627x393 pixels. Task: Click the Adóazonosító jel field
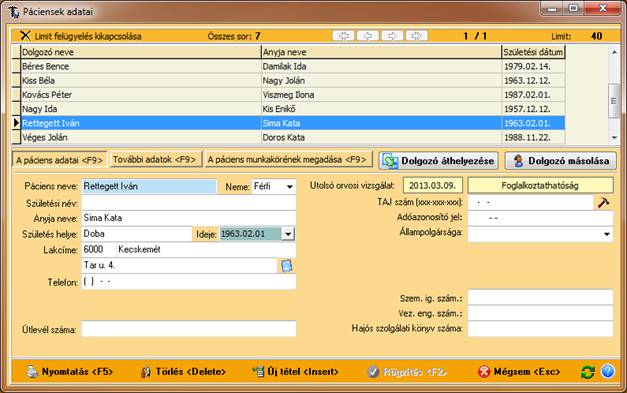coord(541,218)
